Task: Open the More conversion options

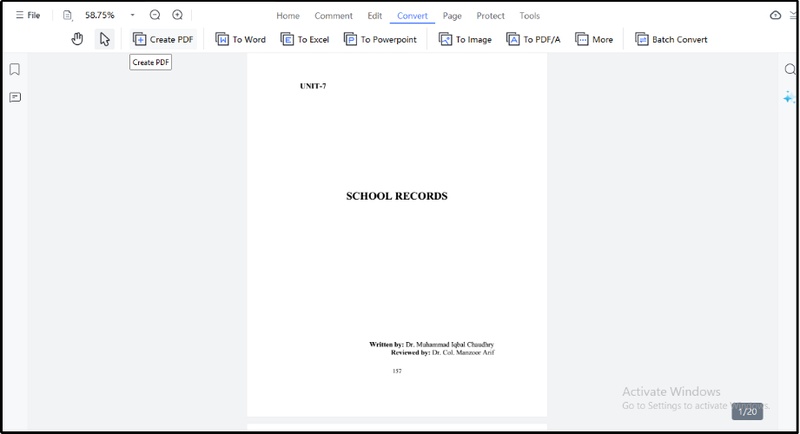Action: 594,39
